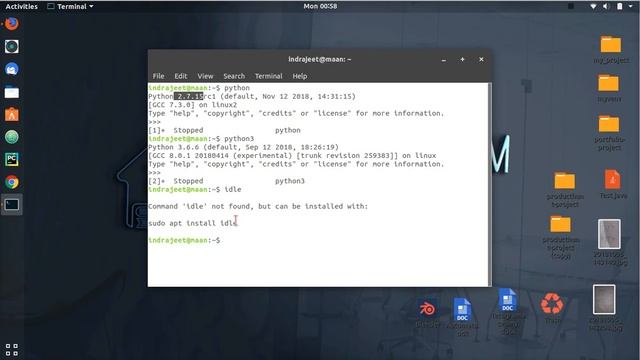Open the clock calendar Mon 00:58
The image size is (640, 360).
(320, 6)
